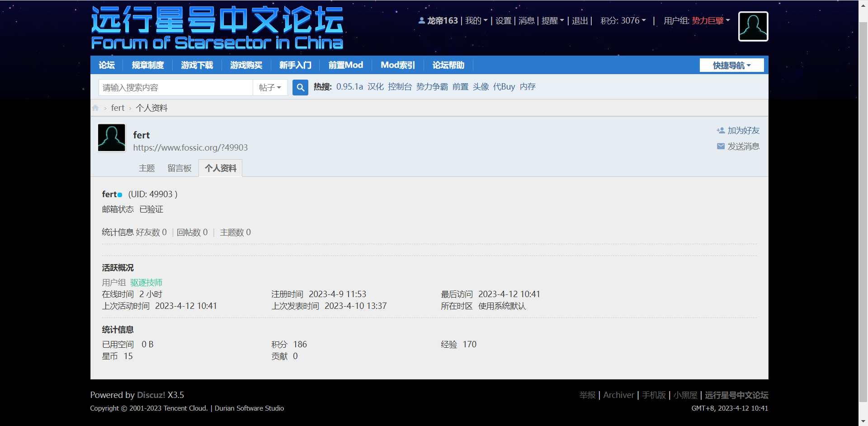Screen dimensions: 868x426
Task: Open the 游戏下载 navigation menu item
Action: click(x=197, y=65)
